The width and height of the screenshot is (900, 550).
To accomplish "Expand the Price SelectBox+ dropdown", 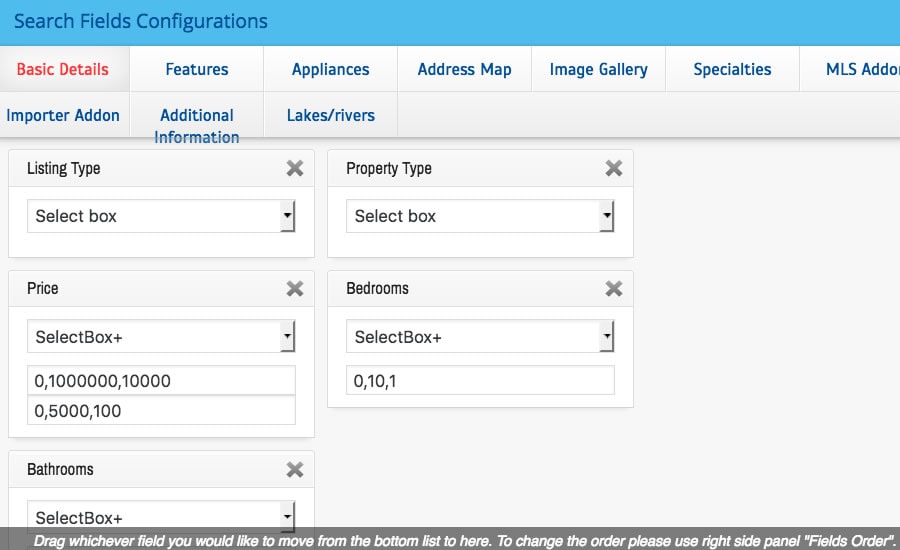I will [x=161, y=337].
